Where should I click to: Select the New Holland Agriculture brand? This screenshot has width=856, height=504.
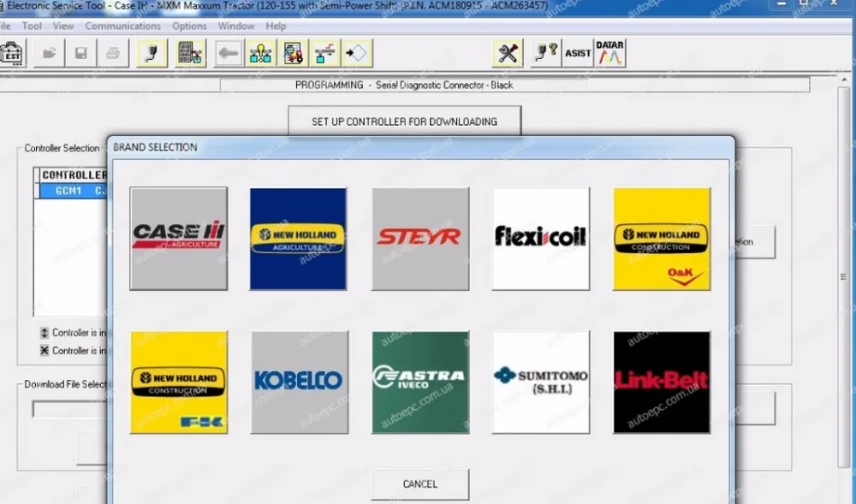[298, 239]
